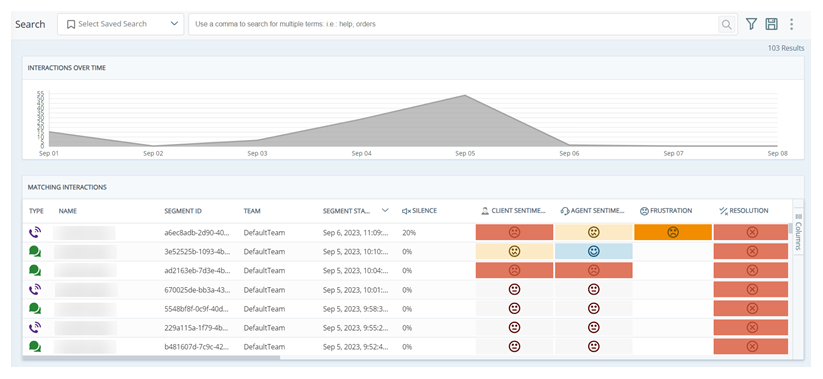This screenshot has height=379, width=823.
Task: Sort by the Silence column header
Action: 419,211
